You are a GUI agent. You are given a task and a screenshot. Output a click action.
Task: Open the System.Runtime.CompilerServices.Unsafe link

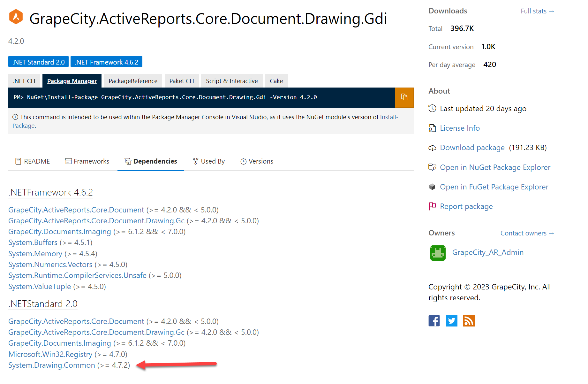[78, 275]
